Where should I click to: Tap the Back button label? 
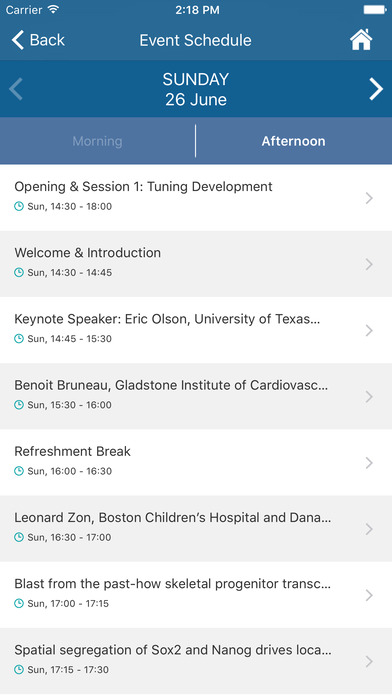(47, 40)
